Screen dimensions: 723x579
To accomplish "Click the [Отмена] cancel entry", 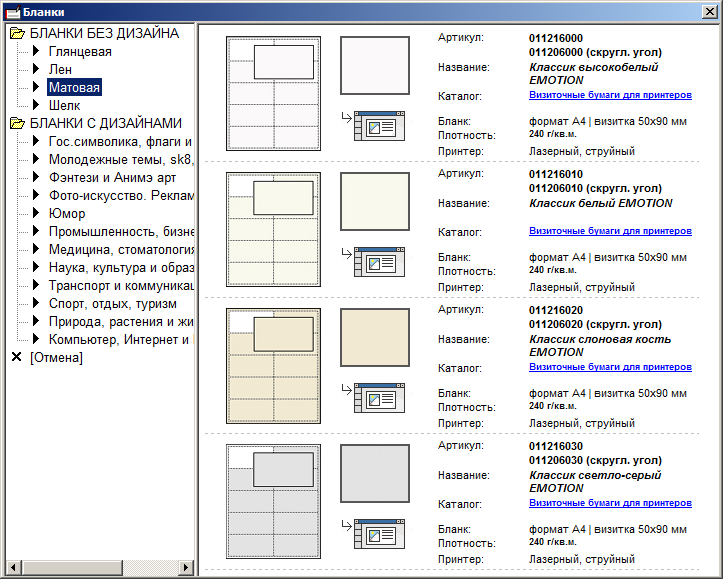I will pos(56,358).
